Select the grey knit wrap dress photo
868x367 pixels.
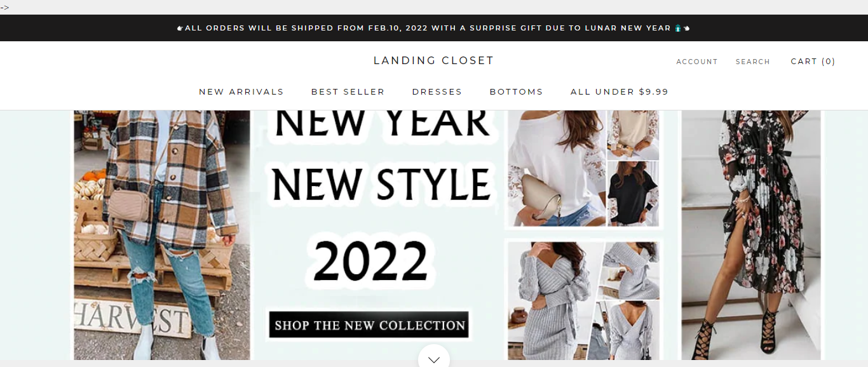pyautogui.click(x=553, y=300)
